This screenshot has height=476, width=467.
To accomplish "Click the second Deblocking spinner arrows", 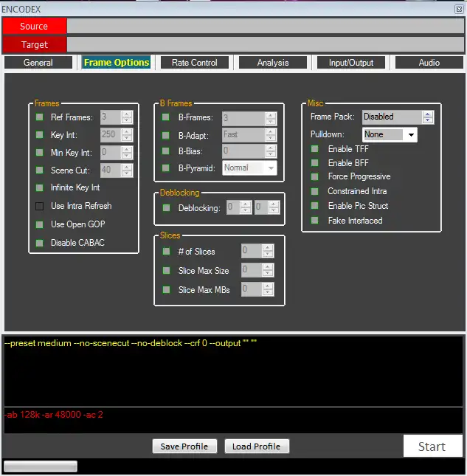I will pyautogui.click(x=274, y=207).
